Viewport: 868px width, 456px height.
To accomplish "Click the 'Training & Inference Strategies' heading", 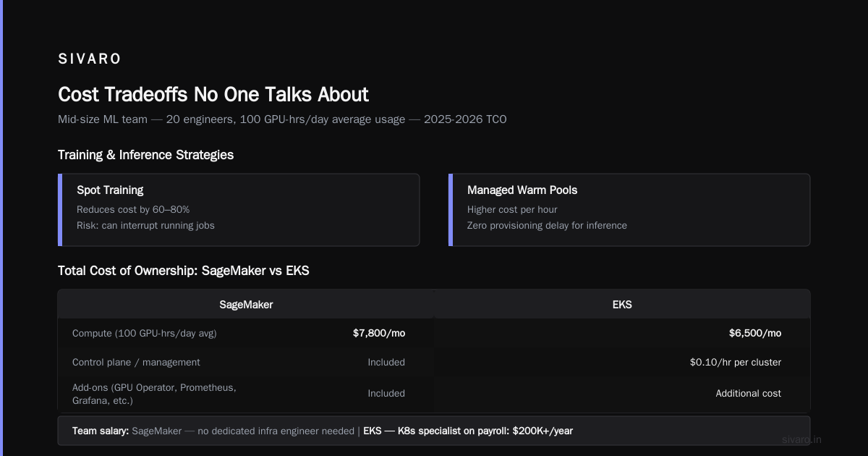I will tap(145, 155).
